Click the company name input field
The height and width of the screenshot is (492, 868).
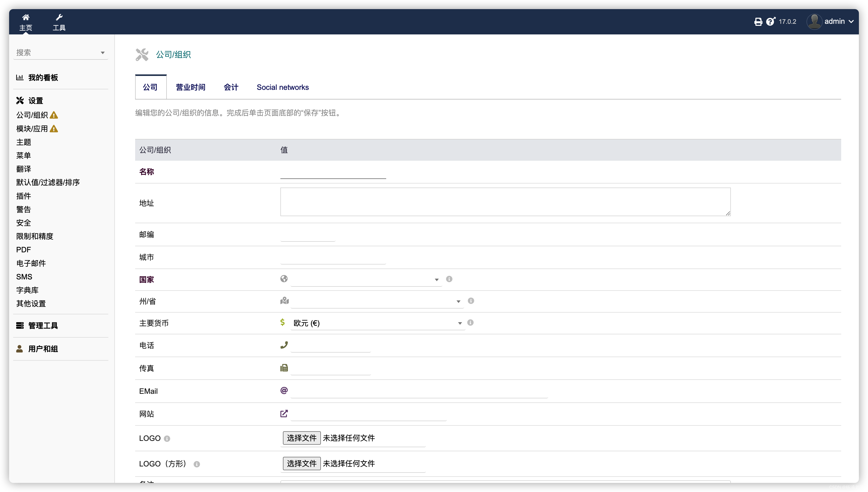point(333,173)
